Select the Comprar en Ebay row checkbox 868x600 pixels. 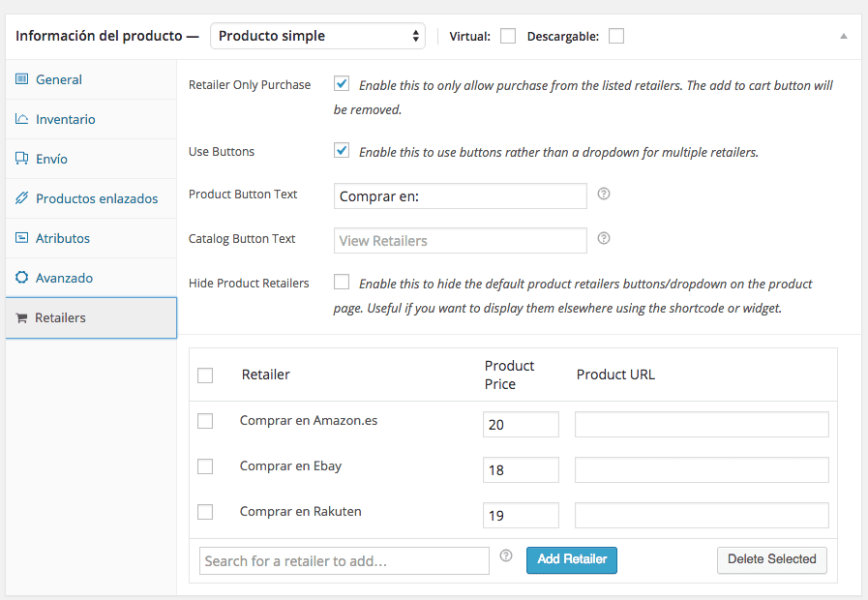(205, 466)
